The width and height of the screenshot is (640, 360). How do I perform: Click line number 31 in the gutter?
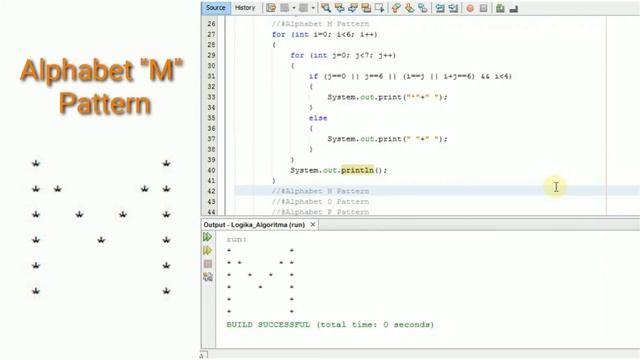[x=211, y=76]
